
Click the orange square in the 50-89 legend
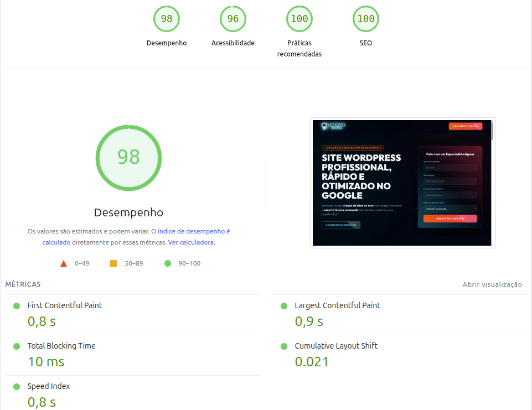(115, 263)
